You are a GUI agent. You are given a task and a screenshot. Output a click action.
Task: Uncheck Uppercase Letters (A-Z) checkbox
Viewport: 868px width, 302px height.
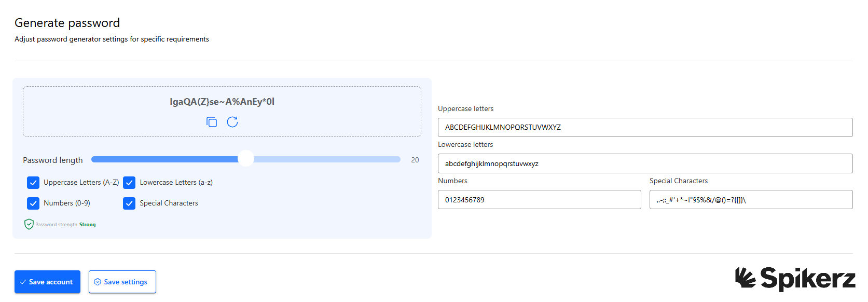click(33, 183)
